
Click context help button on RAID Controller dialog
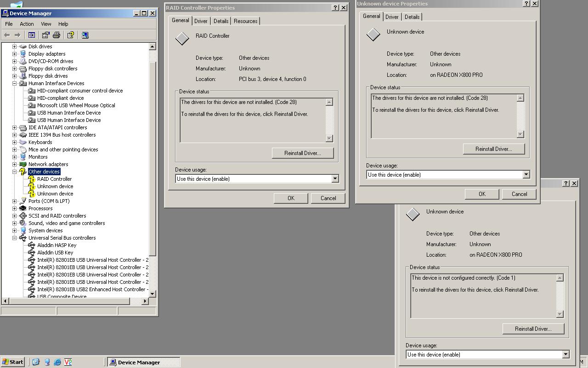(335, 8)
